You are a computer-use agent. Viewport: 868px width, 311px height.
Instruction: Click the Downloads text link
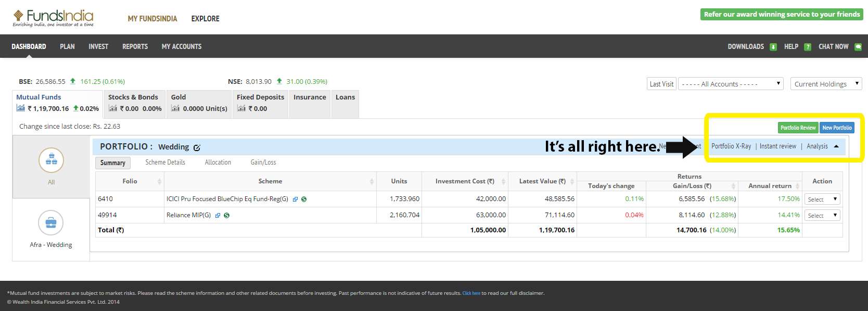pos(746,46)
